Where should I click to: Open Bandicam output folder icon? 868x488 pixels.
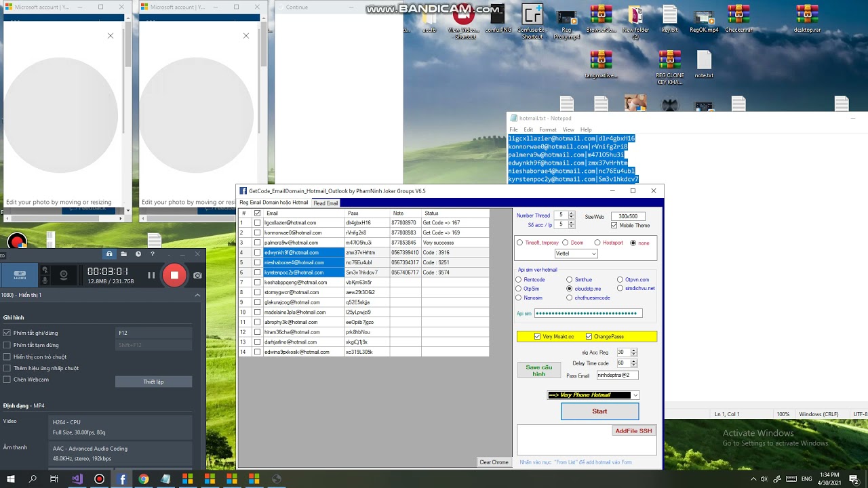(x=123, y=254)
